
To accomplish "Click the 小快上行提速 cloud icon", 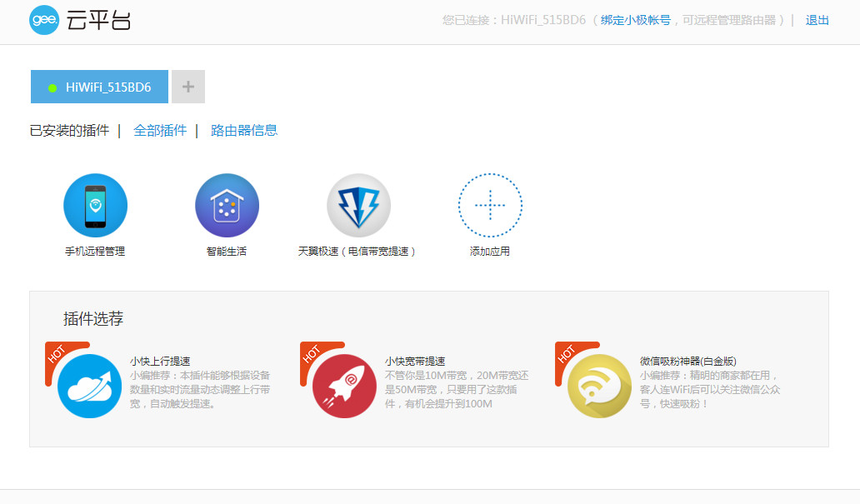I will point(89,386).
